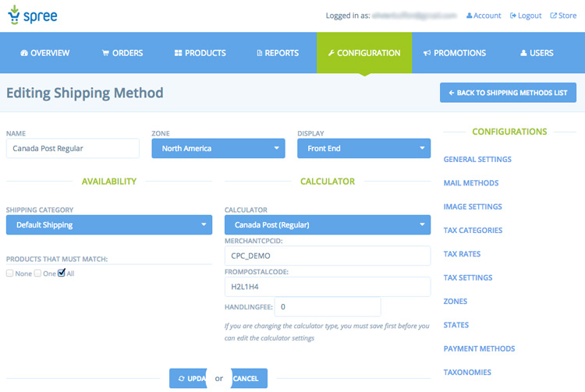The image size is (585, 392).
Task: Uncheck the All products match checkbox
Action: (x=62, y=273)
